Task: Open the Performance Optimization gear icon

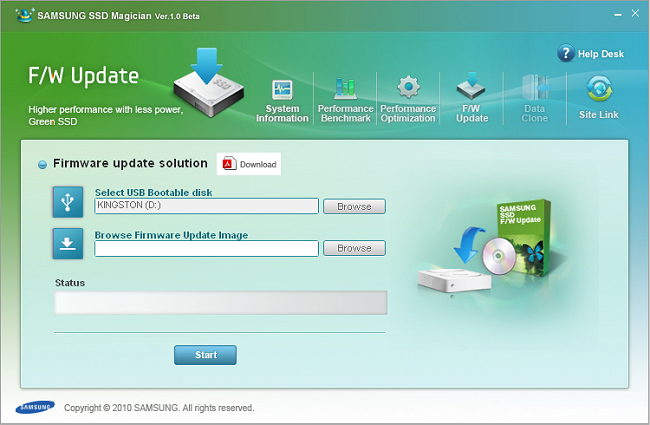Action: tap(408, 87)
